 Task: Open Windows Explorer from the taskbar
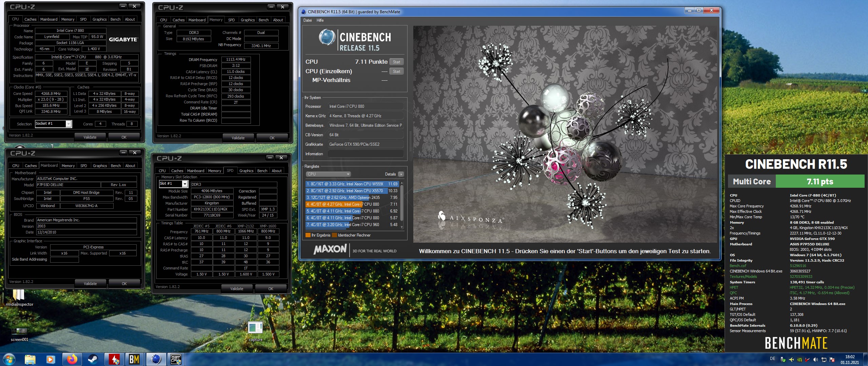[30, 359]
